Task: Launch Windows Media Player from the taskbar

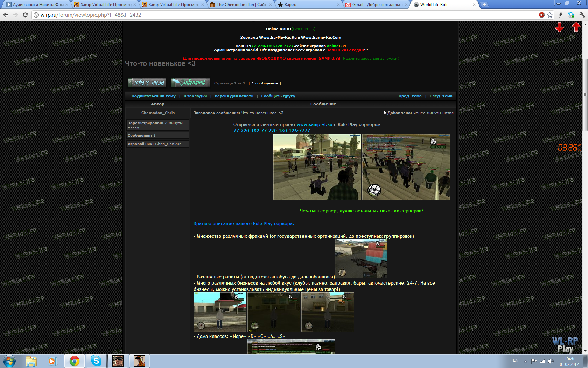Action: [x=52, y=361]
